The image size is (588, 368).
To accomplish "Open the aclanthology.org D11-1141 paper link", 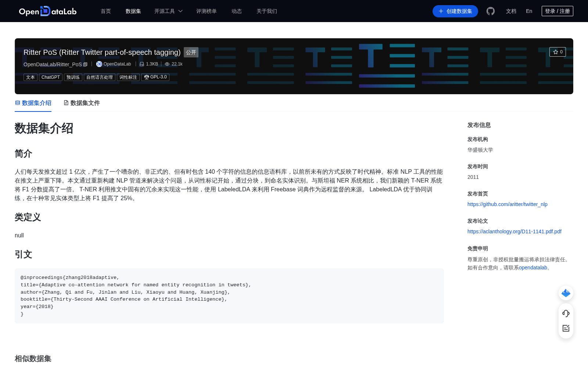I will [514, 231].
